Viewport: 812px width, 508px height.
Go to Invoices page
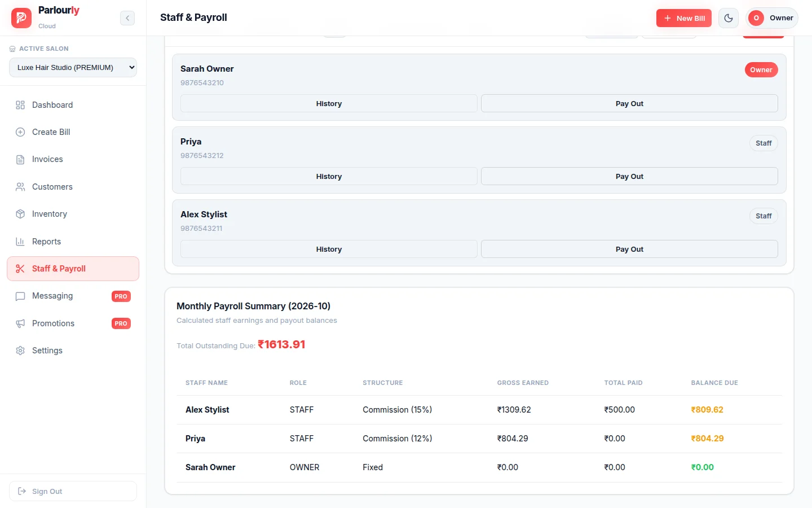[73, 160]
